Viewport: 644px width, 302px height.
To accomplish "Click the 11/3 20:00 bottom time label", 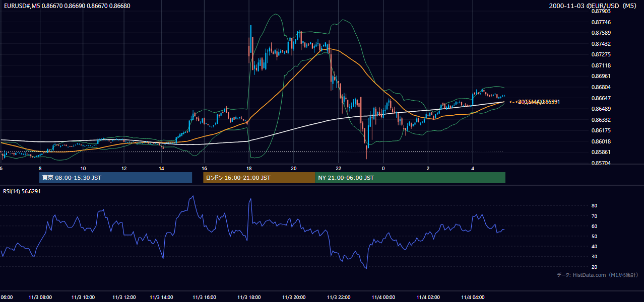I will point(294,297).
